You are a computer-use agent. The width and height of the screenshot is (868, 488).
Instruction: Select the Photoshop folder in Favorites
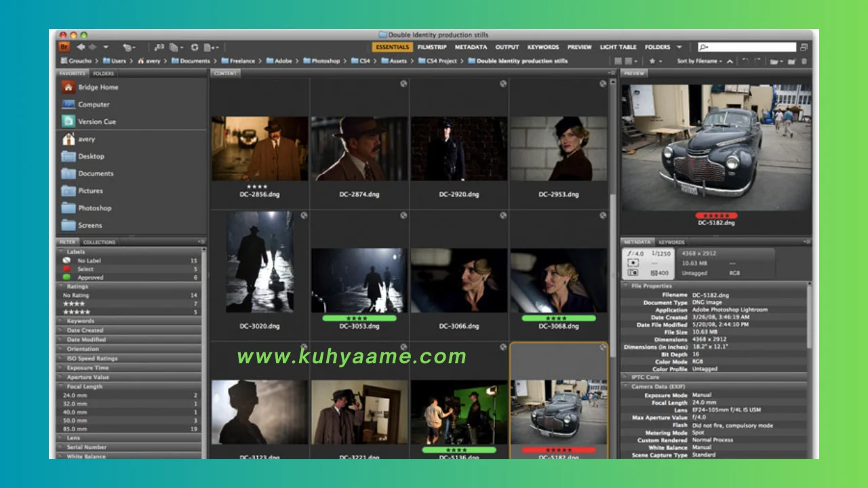point(87,208)
